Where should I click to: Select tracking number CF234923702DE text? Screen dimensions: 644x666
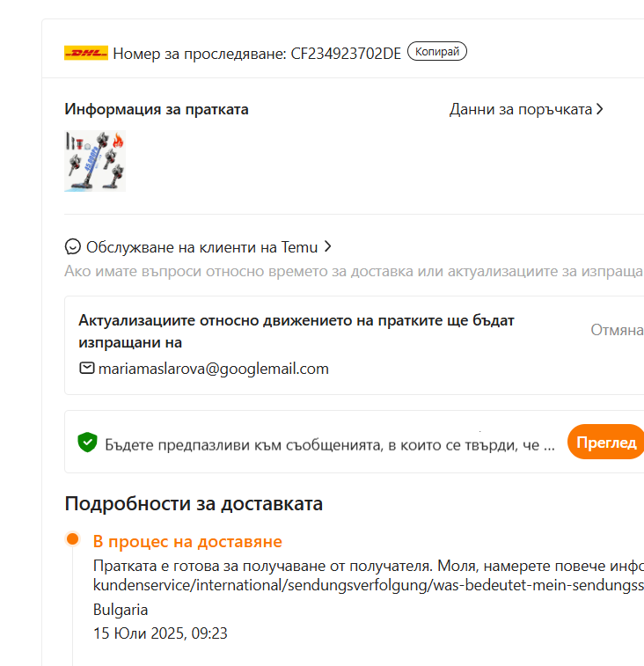346,53
